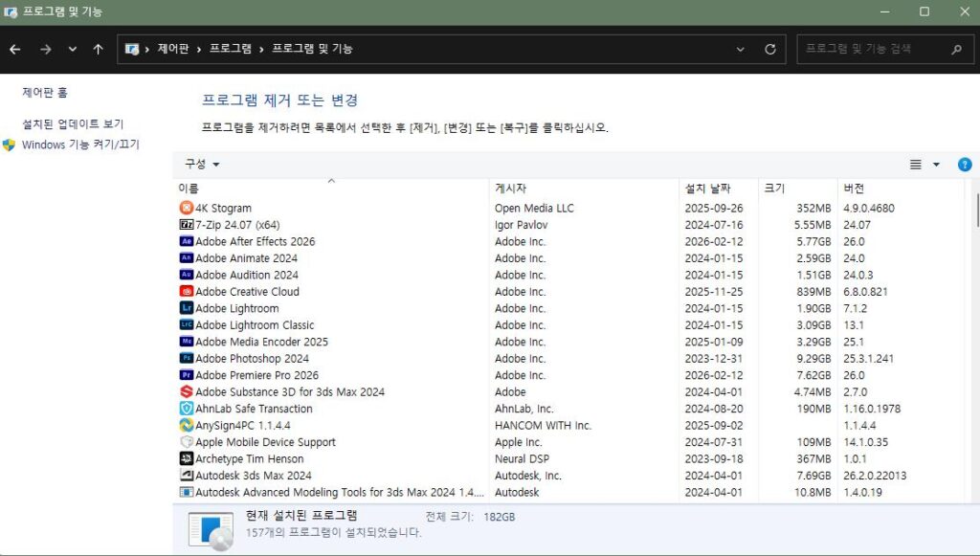Expand the view options dropdown arrow
The height and width of the screenshot is (556, 980).
click(936, 165)
